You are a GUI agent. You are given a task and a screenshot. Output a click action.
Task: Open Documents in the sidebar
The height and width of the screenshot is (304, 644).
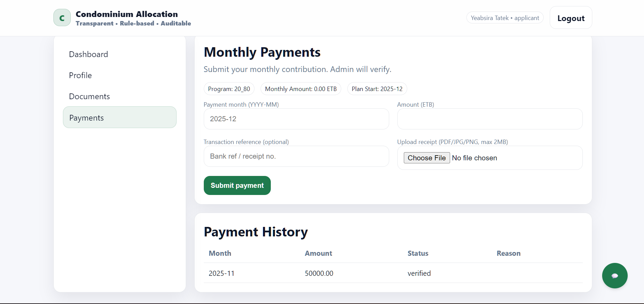120,96
